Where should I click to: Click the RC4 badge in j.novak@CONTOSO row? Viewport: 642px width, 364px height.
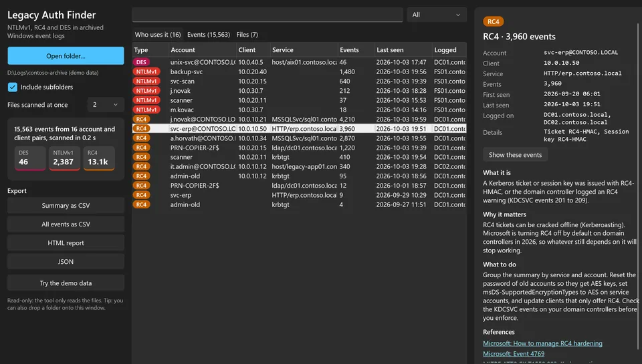tap(141, 119)
